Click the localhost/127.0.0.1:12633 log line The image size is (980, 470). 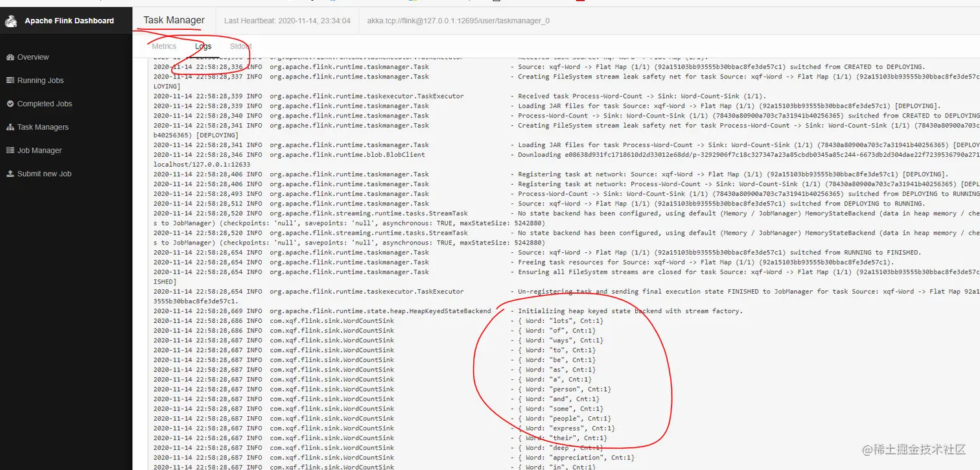(x=202, y=165)
